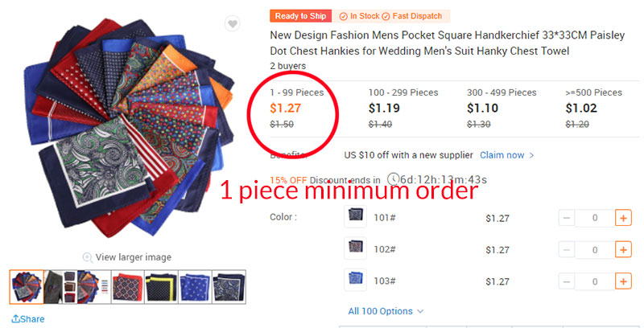Increase quantity for color 103#

coord(623,281)
